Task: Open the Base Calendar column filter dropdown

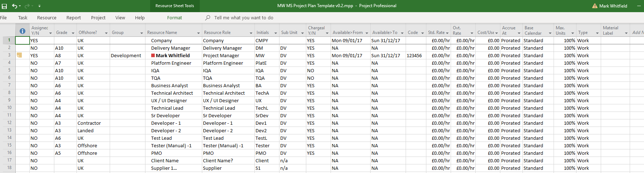Action: click(x=550, y=33)
